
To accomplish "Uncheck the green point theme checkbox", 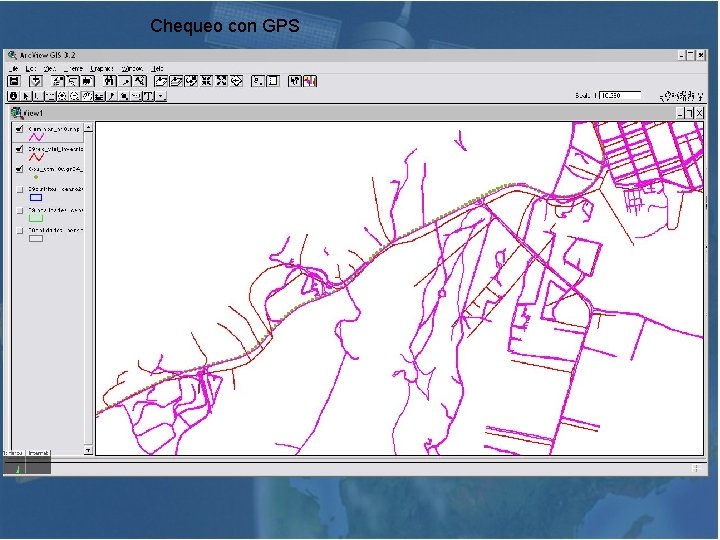I will (x=19, y=169).
